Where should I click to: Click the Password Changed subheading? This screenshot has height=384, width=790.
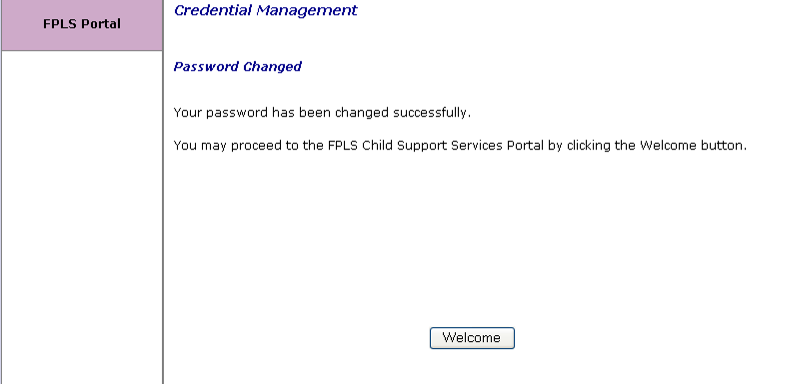click(x=237, y=67)
